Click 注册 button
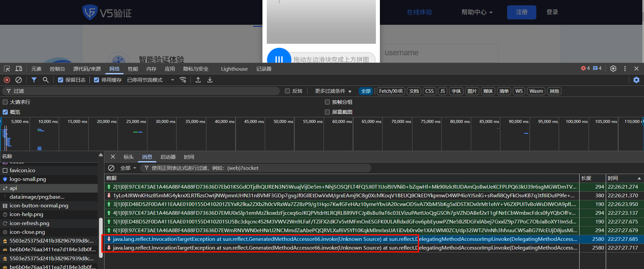Image resolution: width=644 pixels, height=269 pixels. [522, 12]
